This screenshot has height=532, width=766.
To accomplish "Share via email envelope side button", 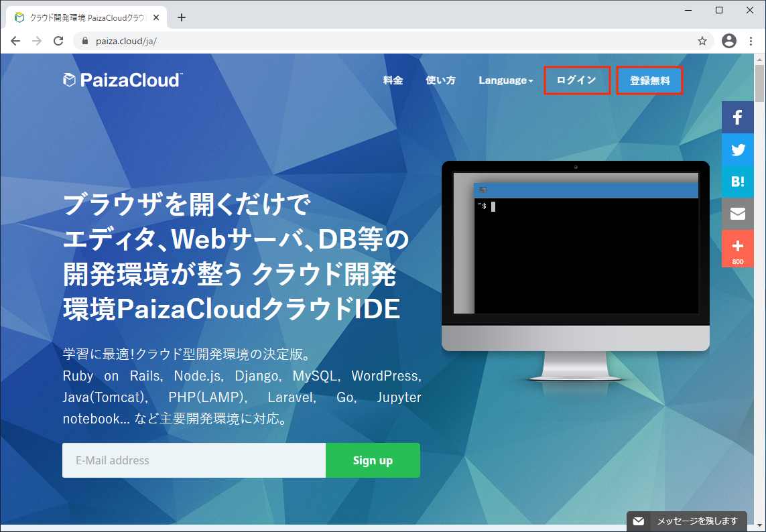I will [738, 214].
